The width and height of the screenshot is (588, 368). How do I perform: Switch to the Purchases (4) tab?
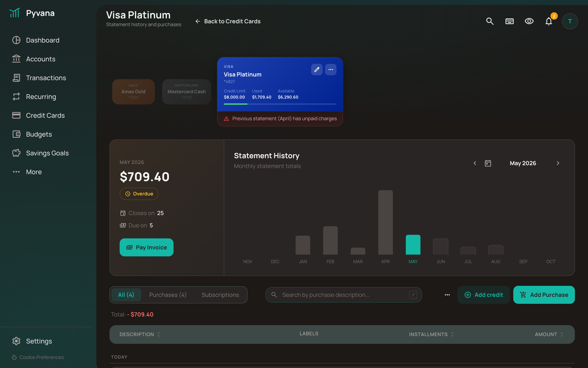[168, 295]
